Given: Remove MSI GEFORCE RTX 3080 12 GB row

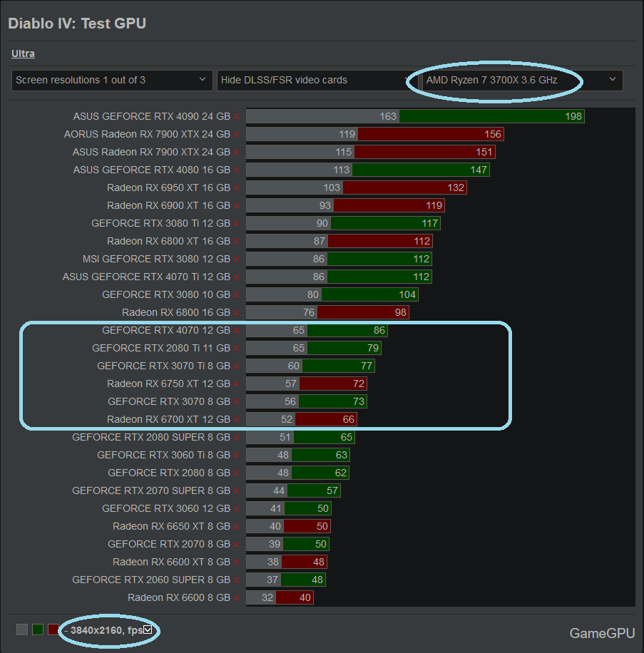Looking at the screenshot, I should coord(237,259).
